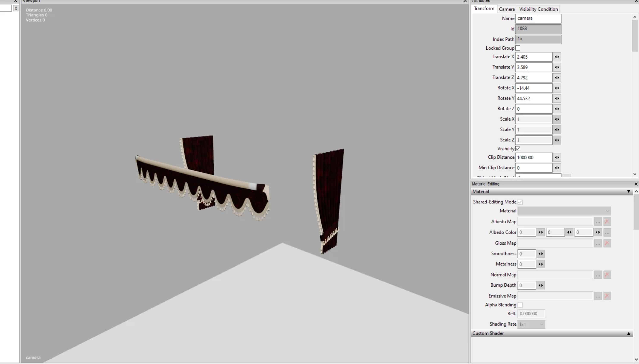Click the Name input field

coord(538,19)
